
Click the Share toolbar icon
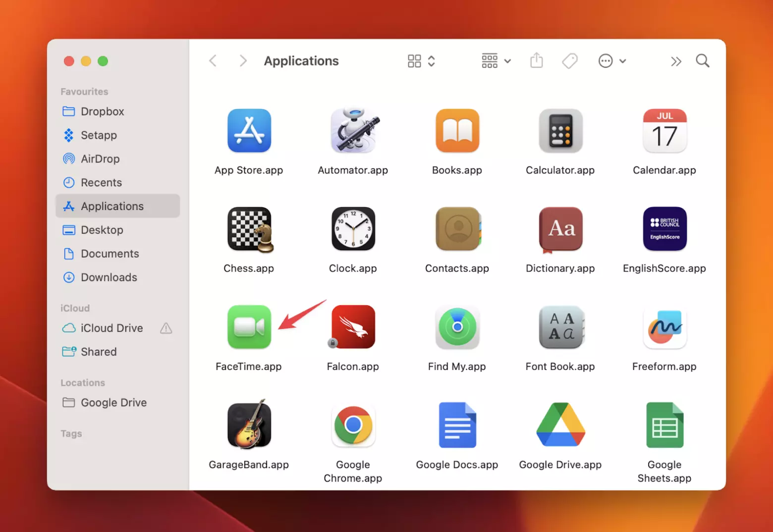point(537,60)
